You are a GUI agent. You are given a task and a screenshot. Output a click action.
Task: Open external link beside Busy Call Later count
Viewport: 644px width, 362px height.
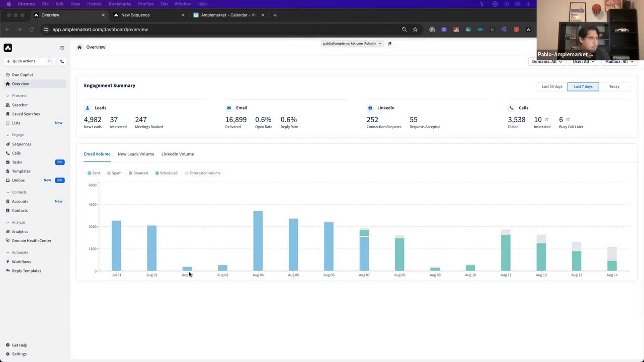(568, 120)
